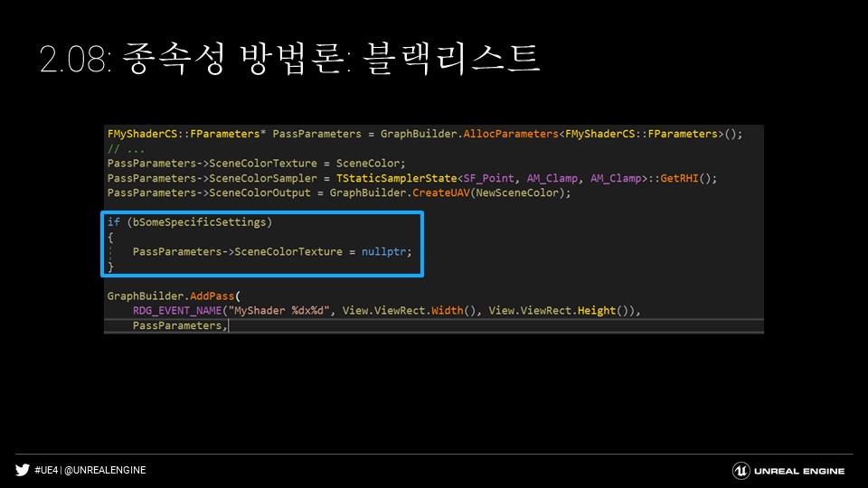Click 'GetRHI' in the sampler line
This screenshot has width=868, height=488.
coord(679,178)
